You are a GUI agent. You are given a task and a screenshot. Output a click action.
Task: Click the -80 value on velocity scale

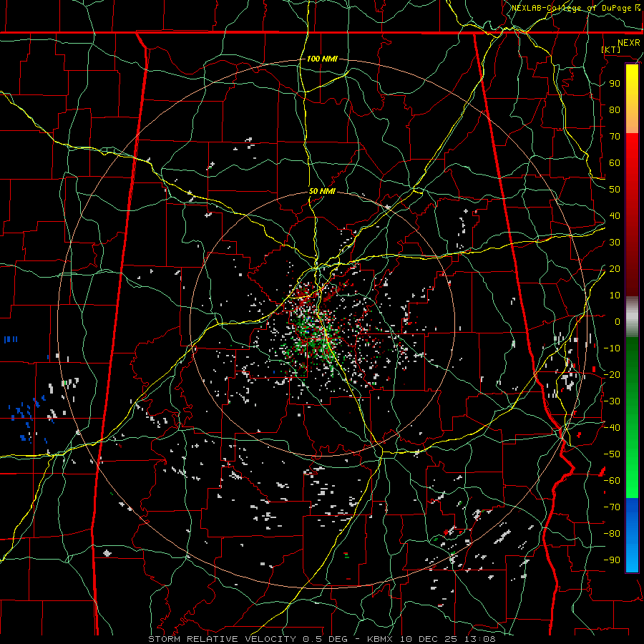pyautogui.click(x=612, y=534)
